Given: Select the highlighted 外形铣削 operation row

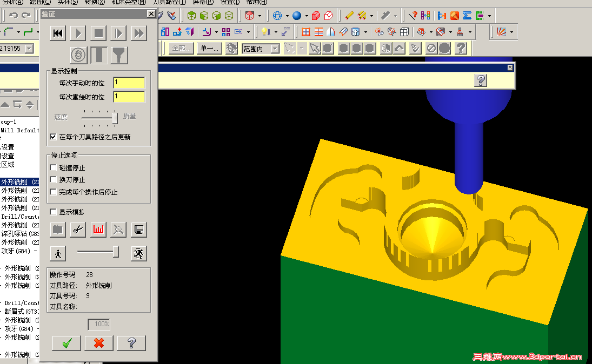Looking at the screenshot, I should coord(19,182).
